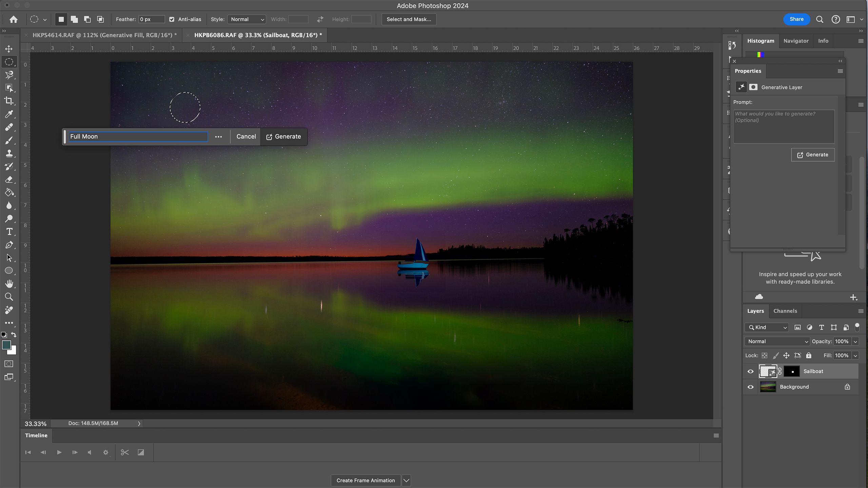
Task: Open the Search magnifier in top bar
Action: [x=820, y=19]
